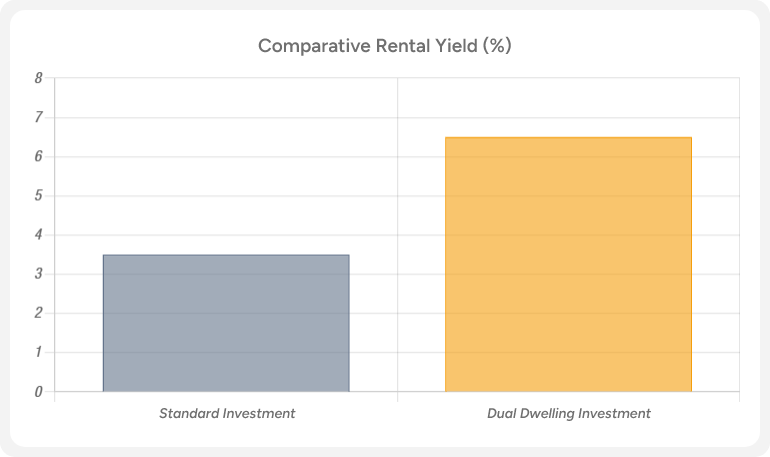The height and width of the screenshot is (457, 770).
Task: Click the gray Standard Investment bar
Action: point(226,323)
